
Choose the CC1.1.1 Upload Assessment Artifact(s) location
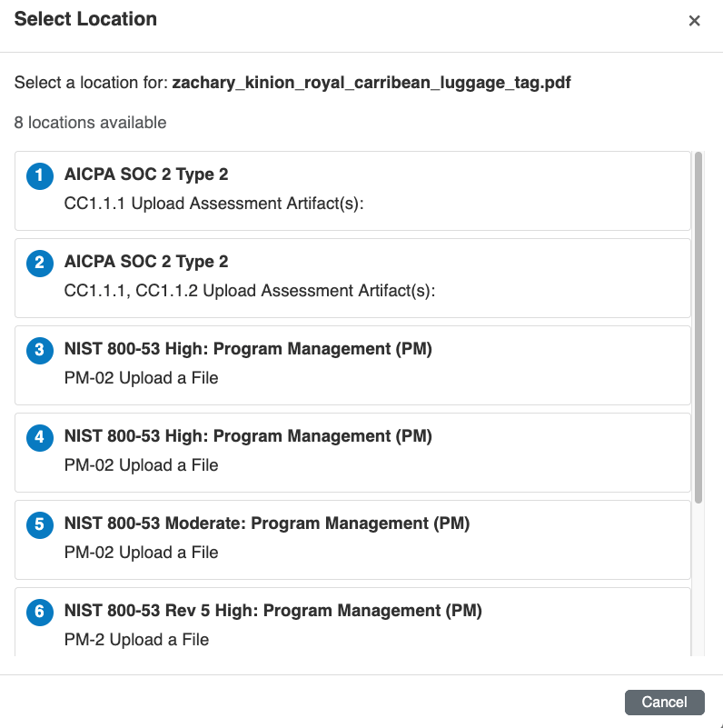(x=213, y=204)
